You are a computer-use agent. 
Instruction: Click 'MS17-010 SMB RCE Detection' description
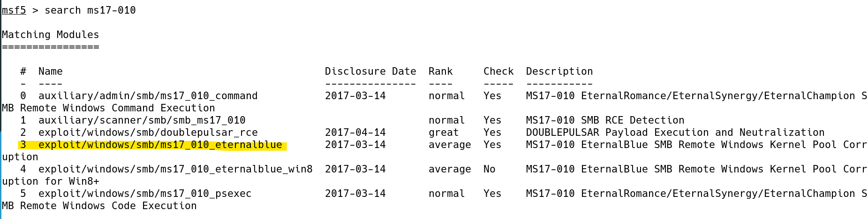605,120
